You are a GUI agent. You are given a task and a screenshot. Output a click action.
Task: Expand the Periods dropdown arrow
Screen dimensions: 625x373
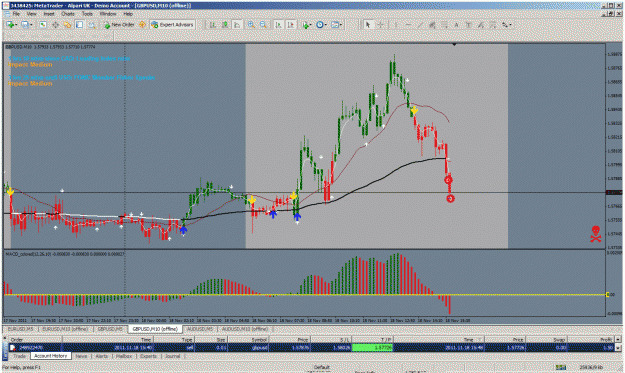pyautogui.click(x=326, y=25)
